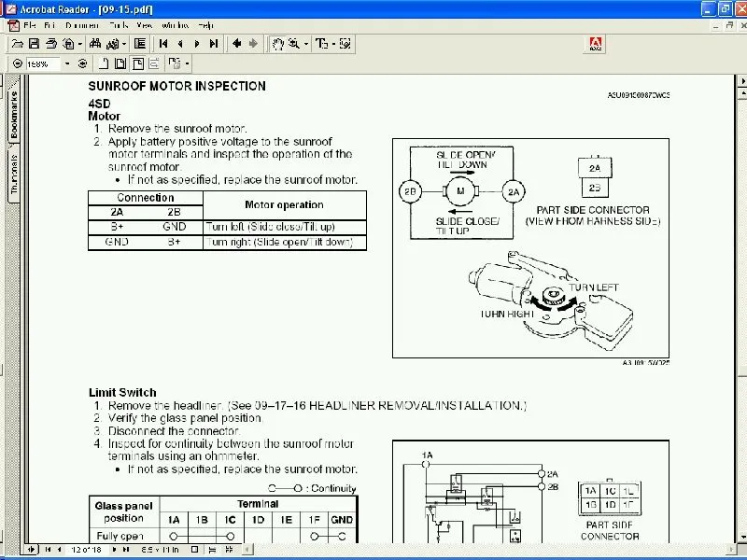Screen dimensions: 747x560
Task: Select the Hand tool in the toolbar
Action: pyautogui.click(x=277, y=44)
